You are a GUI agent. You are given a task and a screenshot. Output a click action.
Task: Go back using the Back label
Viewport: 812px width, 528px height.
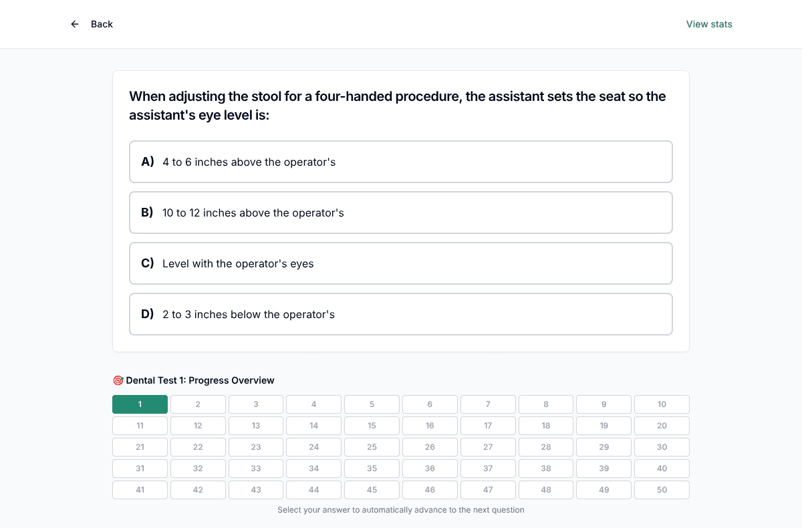coord(102,24)
